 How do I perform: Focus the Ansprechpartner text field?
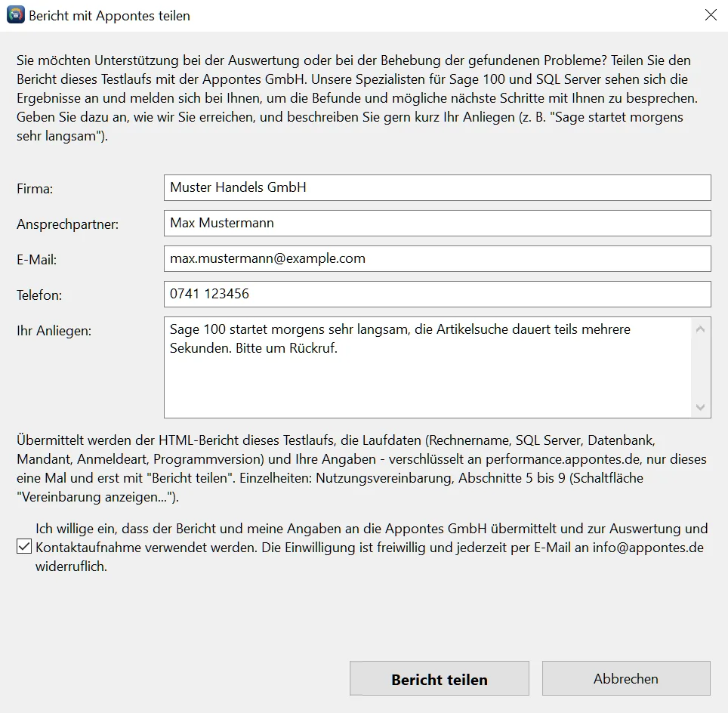click(x=437, y=223)
